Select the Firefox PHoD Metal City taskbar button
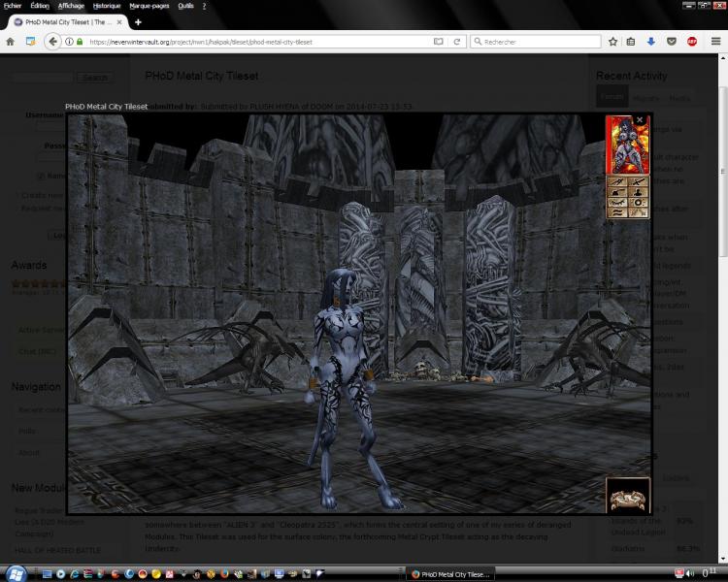Image resolution: width=728 pixels, height=582 pixels. pyautogui.click(x=450, y=574)
